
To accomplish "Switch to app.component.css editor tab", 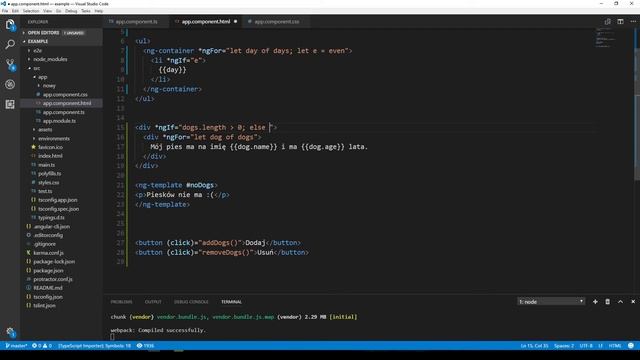I will 277,22.
